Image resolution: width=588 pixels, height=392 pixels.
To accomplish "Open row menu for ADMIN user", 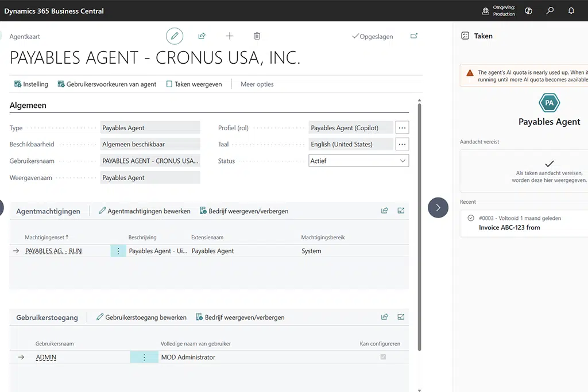I will tap(144, 357).
